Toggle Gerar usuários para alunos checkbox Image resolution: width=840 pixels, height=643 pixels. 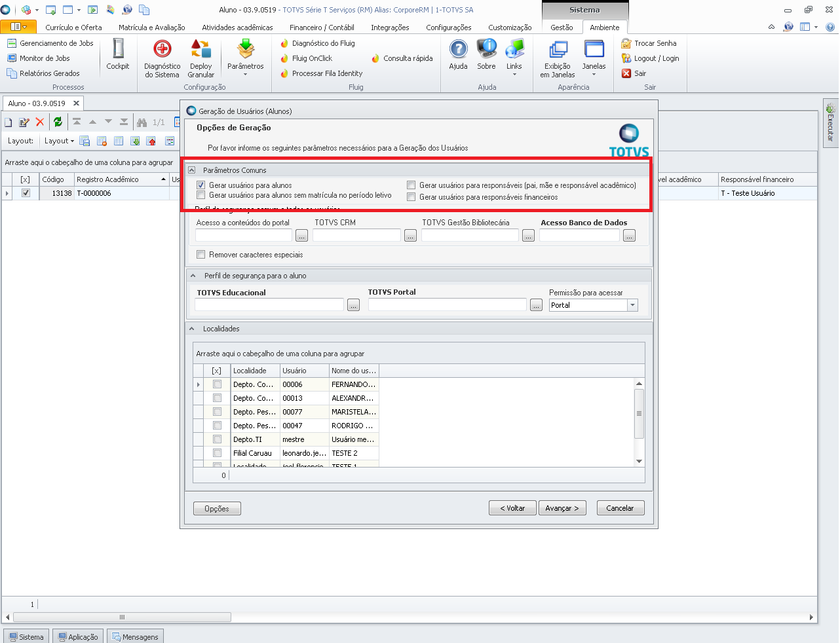tap(201, 185)
